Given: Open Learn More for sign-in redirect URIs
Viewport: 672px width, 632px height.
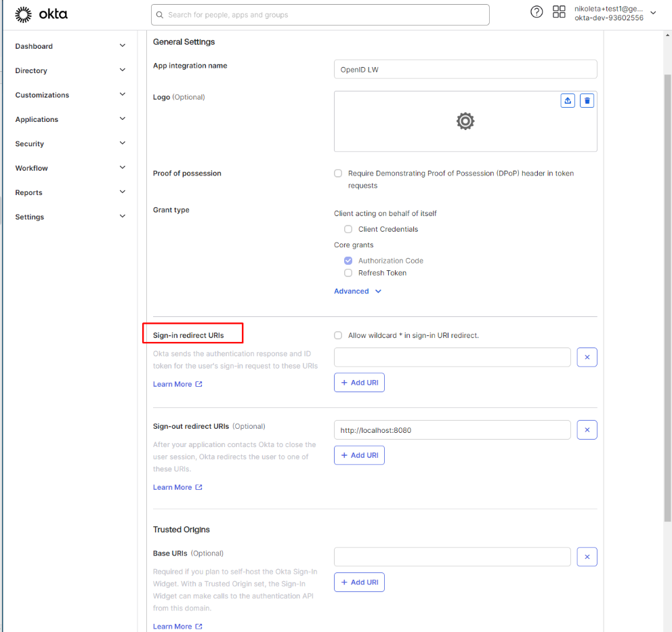Looking at the screenshot, I should (x=177, y=384).
